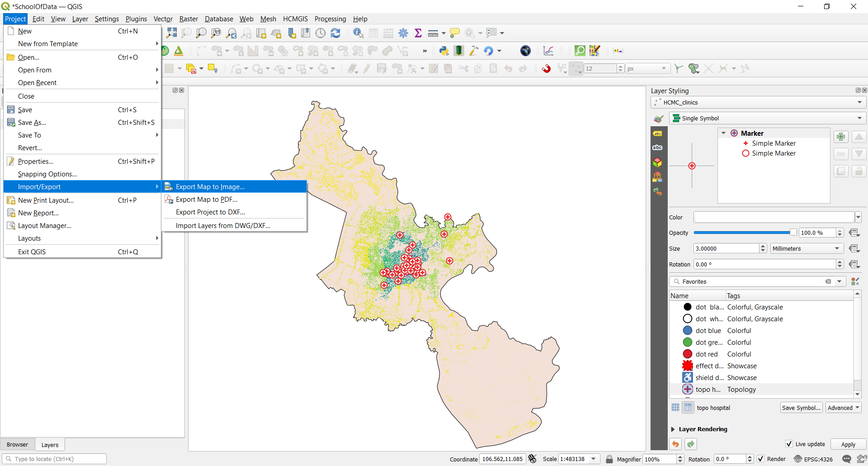
Task: Toggle the Live update checkbox
Action: click(x=789, y=444)
